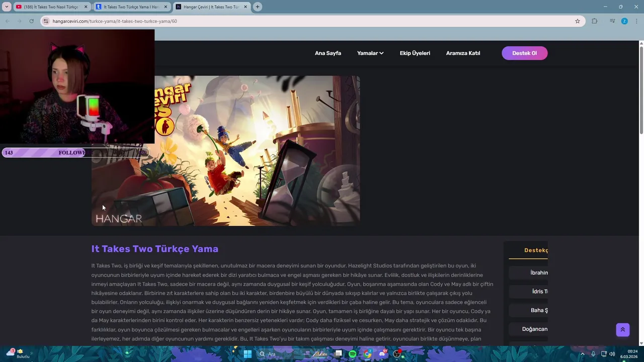Close the Hangar Çeviri tab

coord(246,7)
